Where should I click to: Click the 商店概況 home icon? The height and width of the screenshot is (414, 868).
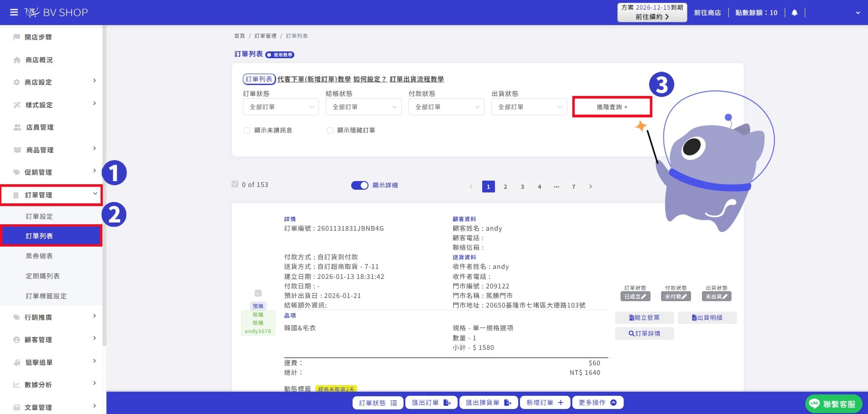tap(17, 60)
